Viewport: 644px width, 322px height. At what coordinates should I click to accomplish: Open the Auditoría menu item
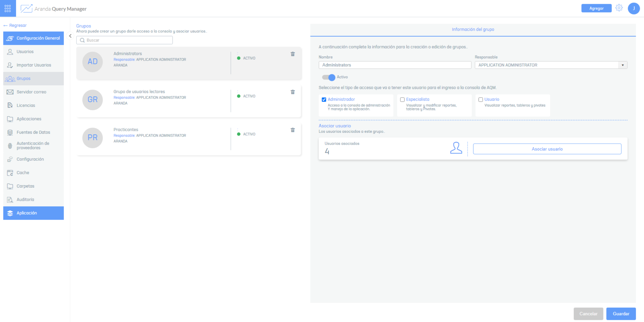tap(33, 200)
